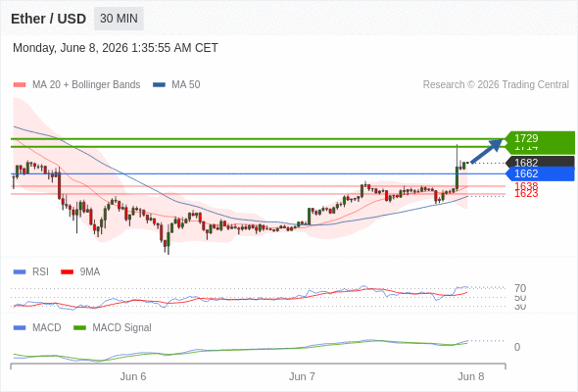Viewport: 578px width, 392px height.
Task: Click the date Monday, June 8, 2026 timestamp
Action: point(116,48)
